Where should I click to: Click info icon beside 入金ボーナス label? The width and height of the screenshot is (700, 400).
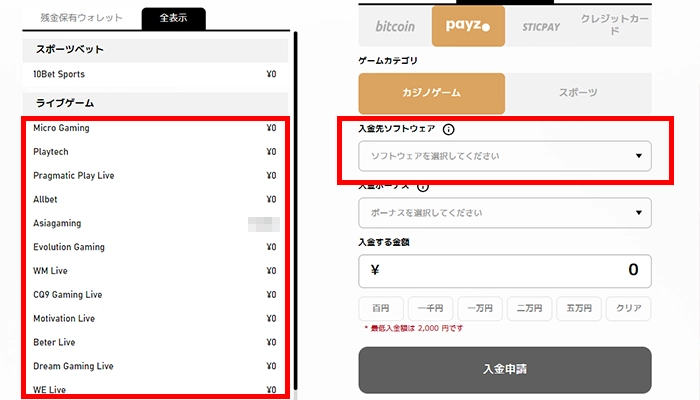point(423,186)
